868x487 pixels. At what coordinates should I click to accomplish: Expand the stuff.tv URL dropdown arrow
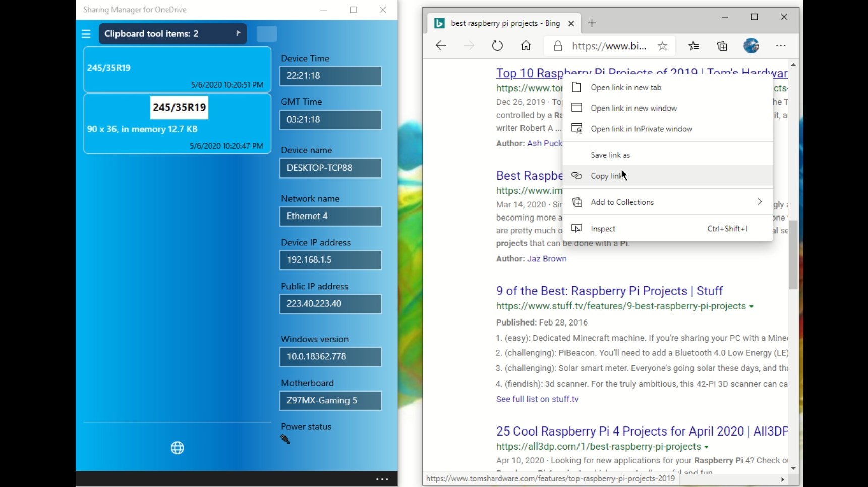[x=751, y=306]
